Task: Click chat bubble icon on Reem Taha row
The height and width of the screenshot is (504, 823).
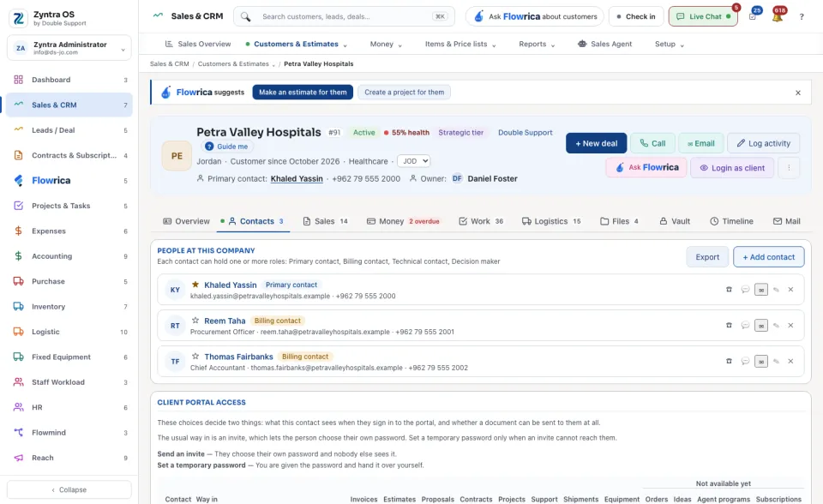Action: click(x=745, y=326)
